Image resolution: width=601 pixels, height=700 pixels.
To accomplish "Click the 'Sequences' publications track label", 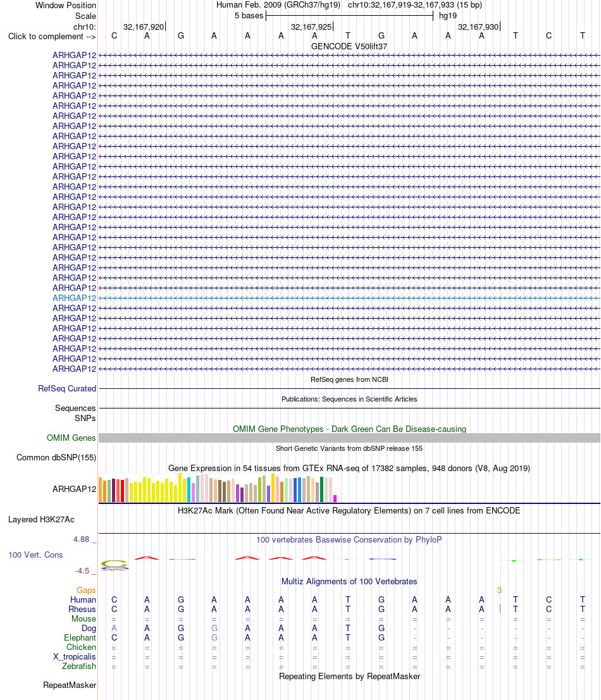I will (75, 408).
